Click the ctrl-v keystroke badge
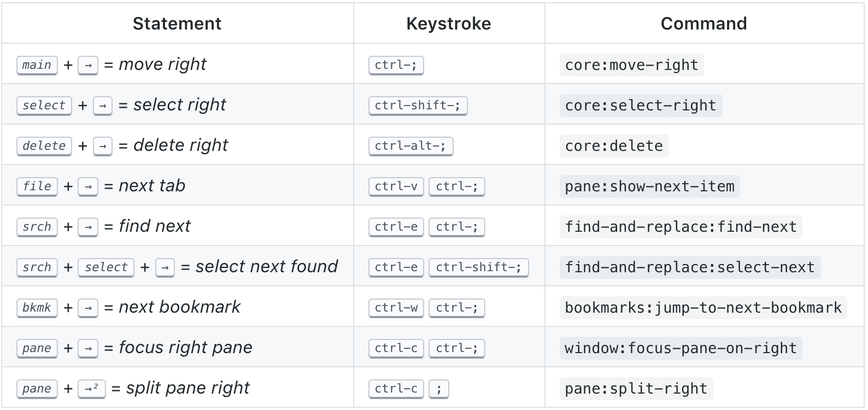Viewport: 868px width, 410px height. 396,186
